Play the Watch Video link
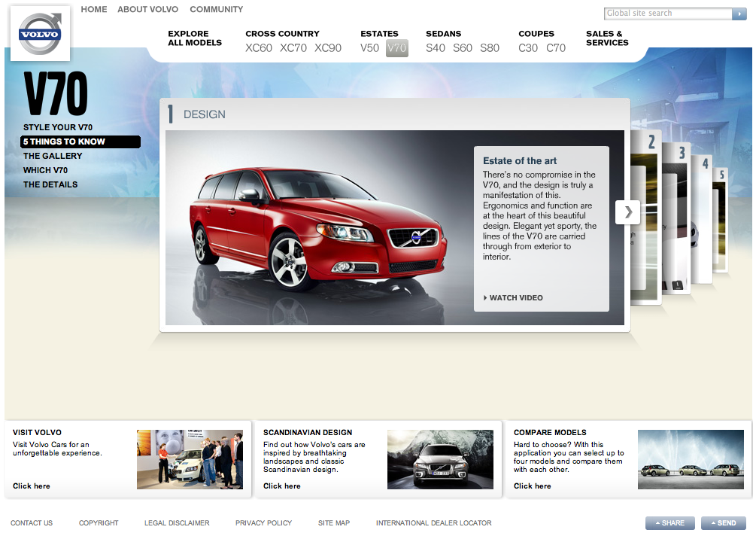Viewport: 756px width, 542px height. (x=513, y=298)
